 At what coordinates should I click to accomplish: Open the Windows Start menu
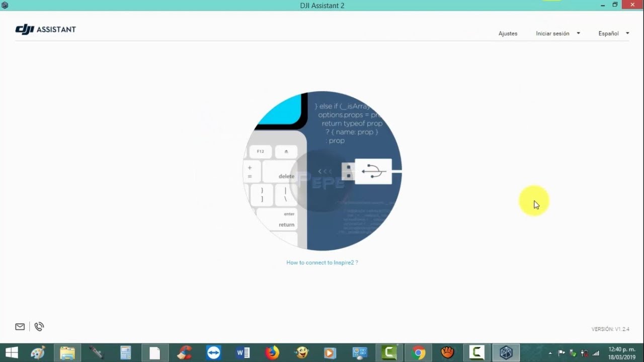(11, 353)
